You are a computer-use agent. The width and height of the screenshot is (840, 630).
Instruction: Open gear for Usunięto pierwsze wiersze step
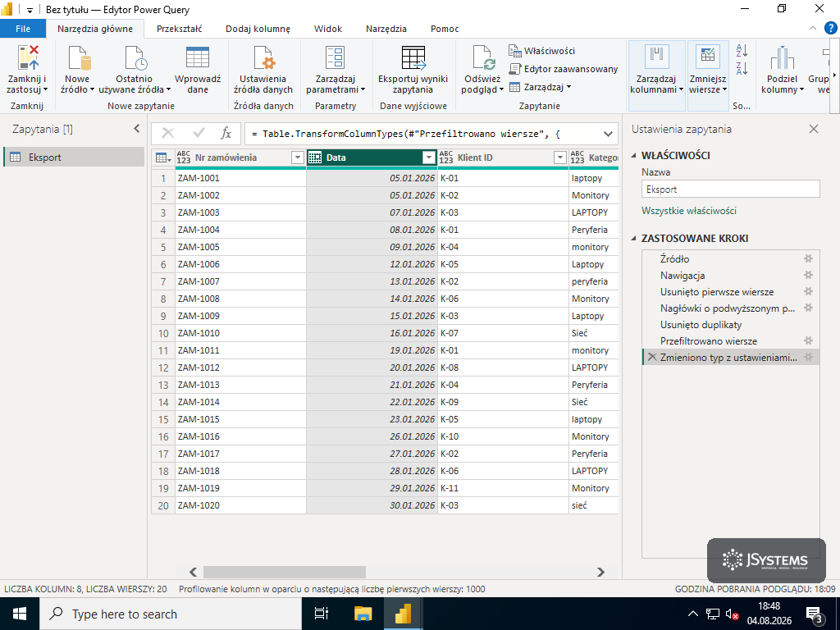[x=808, y=292]
